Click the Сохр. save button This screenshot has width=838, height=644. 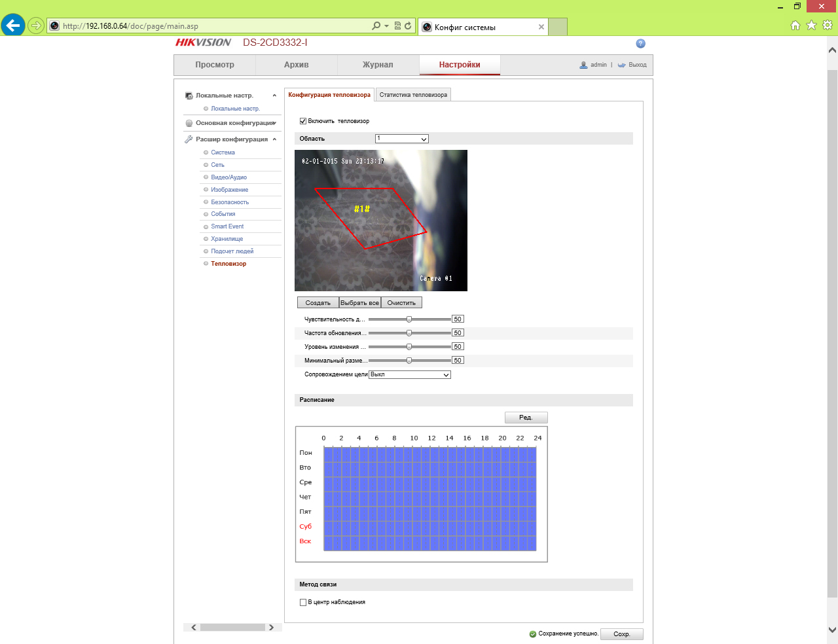622,634
